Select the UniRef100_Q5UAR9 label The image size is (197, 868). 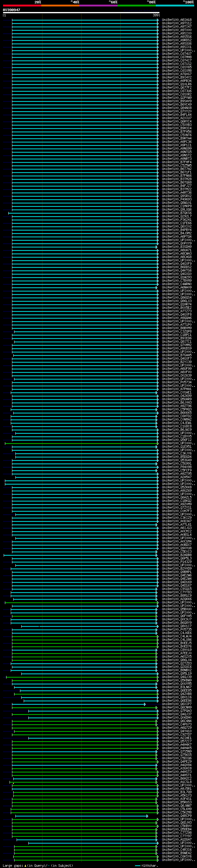[x=177, y=399]
